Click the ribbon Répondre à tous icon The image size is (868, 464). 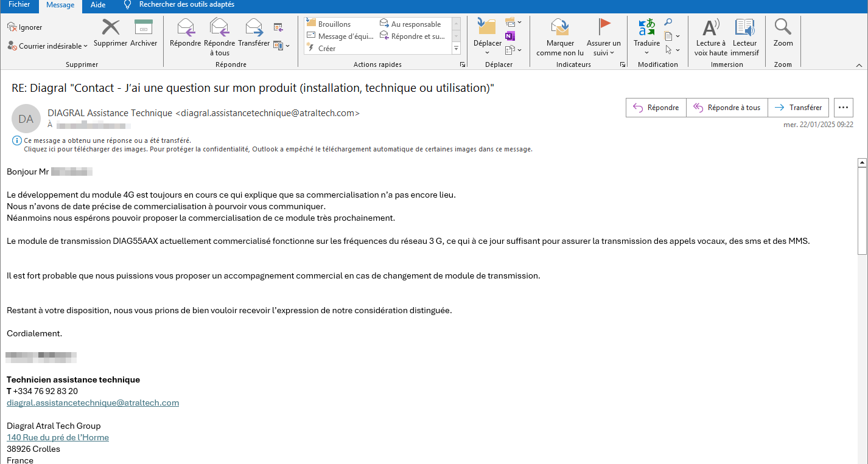(219, 27)
